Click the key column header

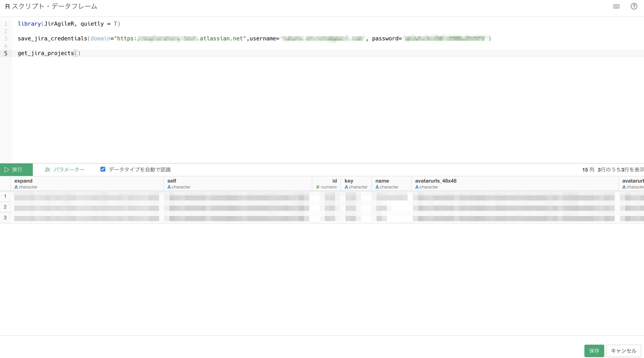coord(349,181)
